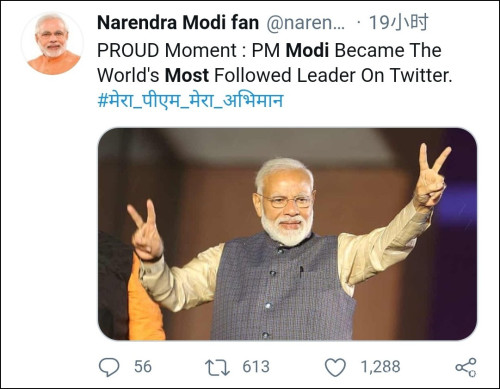Image resolution: width=500 pixels, height=389 pixels.
Task: Click the bold word Most in tweet
Action: click(187, 75)
